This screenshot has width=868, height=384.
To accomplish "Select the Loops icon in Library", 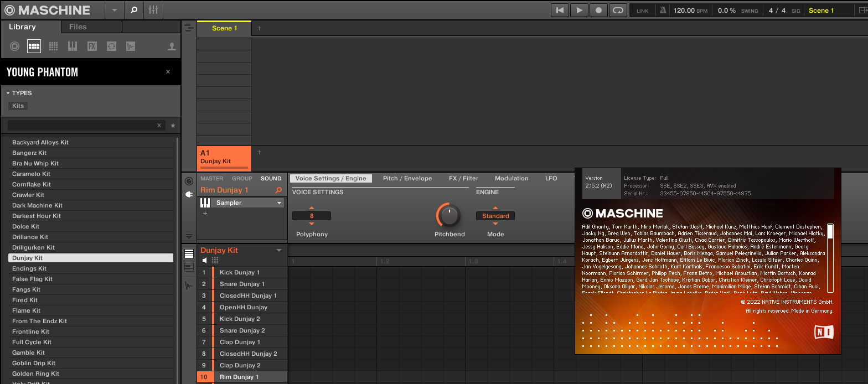I will [x=111, y=46].
